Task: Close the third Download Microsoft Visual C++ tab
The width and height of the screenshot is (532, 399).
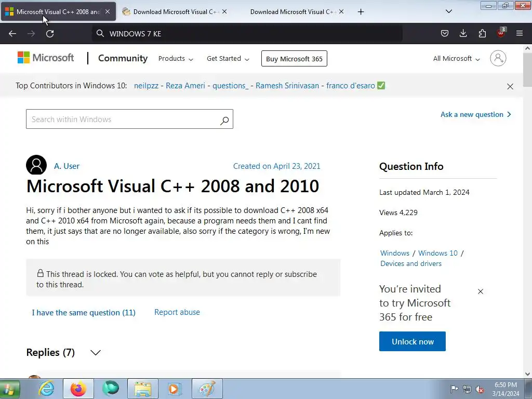Action: click(341, 11)
